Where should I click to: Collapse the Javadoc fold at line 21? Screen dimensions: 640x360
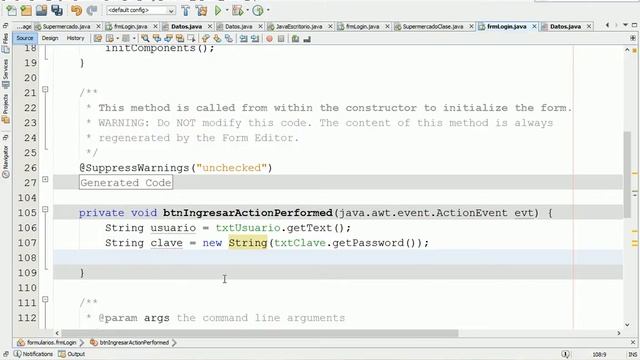[45, 89]
